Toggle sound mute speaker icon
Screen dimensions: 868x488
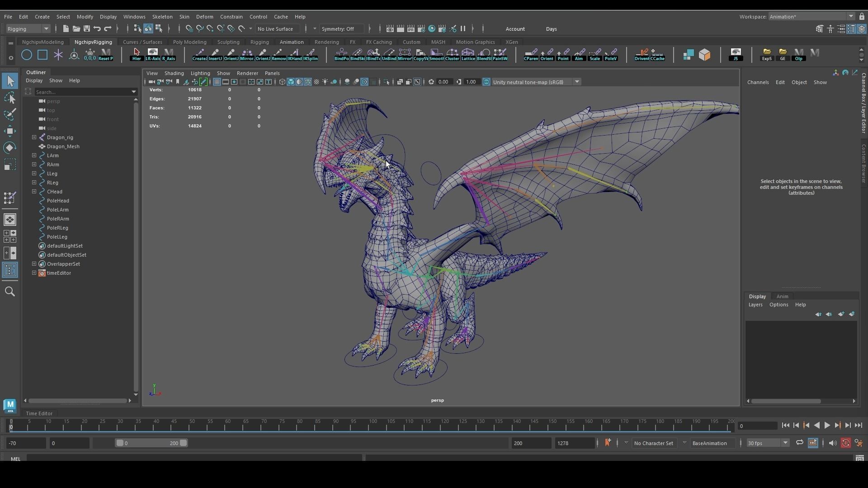coord(833,443)
